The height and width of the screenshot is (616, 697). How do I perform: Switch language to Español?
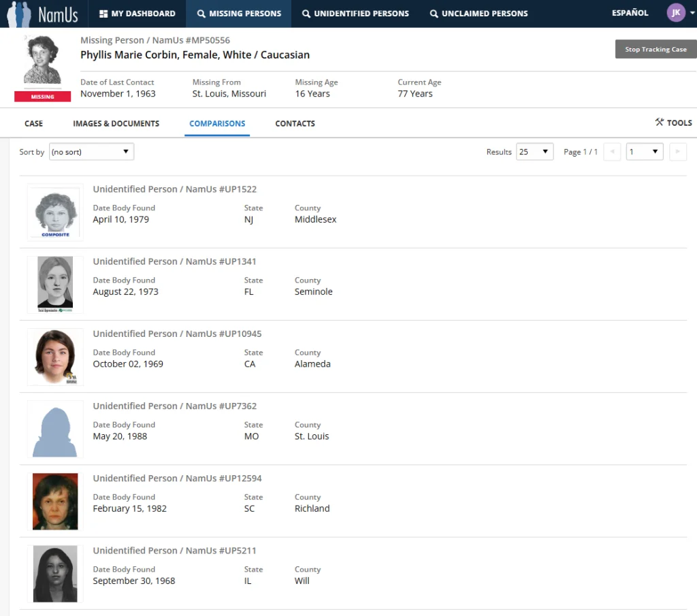630,13
